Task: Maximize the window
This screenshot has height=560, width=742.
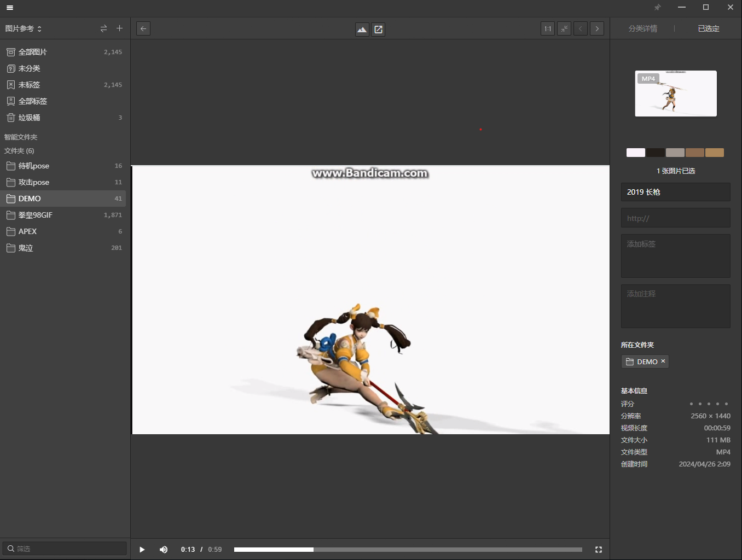Action: click(x=706, y=8)
